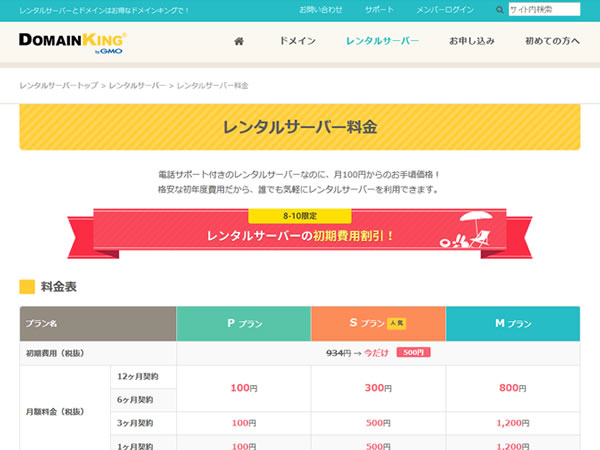Click the 人気 badge on S plan
The height and width of the screenshot is (450, 600).
coord(397,323)
